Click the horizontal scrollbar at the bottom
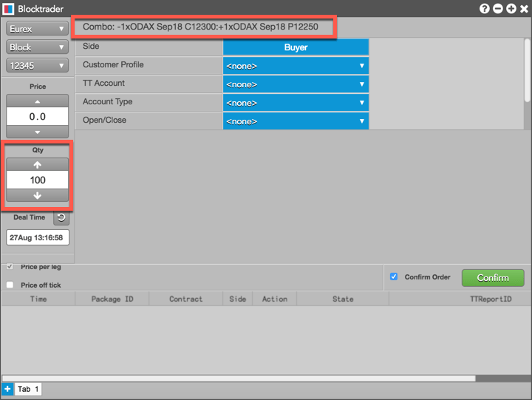The image size is (532, 400). point(239,379)
